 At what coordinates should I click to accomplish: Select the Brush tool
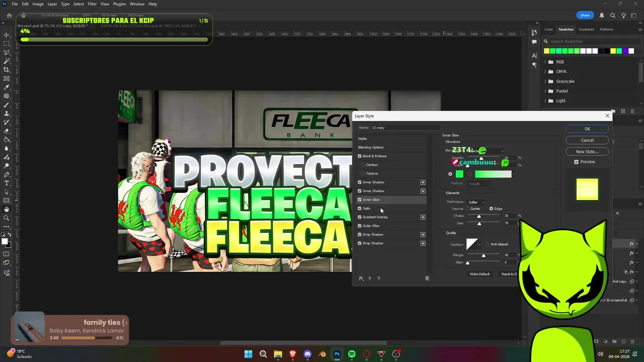pyautogui.click(x=7, y=105)
